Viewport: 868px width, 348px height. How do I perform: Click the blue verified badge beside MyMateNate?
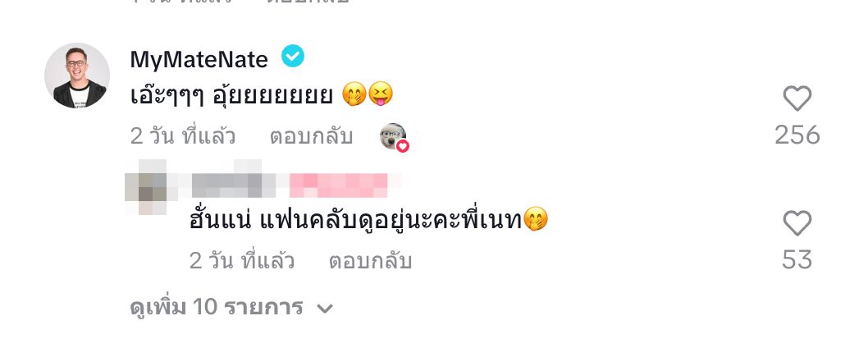(x=293, y=56)
